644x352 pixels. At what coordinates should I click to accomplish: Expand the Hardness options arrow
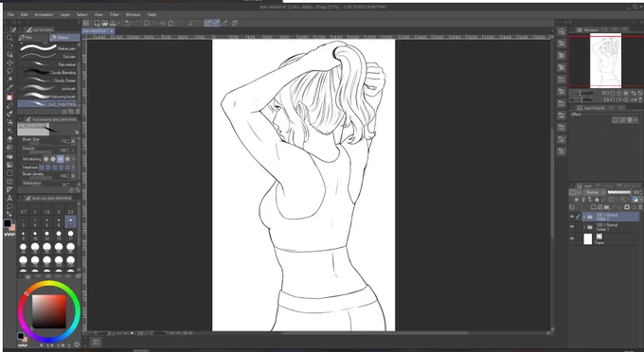click(74, 167)
